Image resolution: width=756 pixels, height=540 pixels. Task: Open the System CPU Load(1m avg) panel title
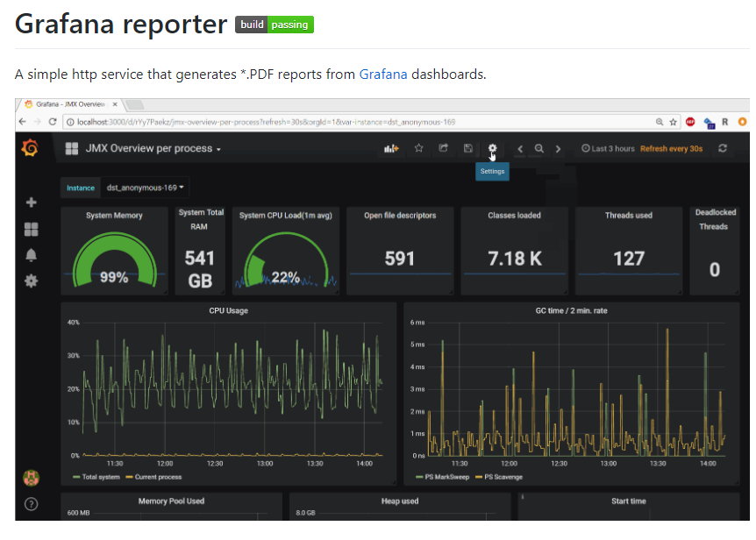click(285, 216)
